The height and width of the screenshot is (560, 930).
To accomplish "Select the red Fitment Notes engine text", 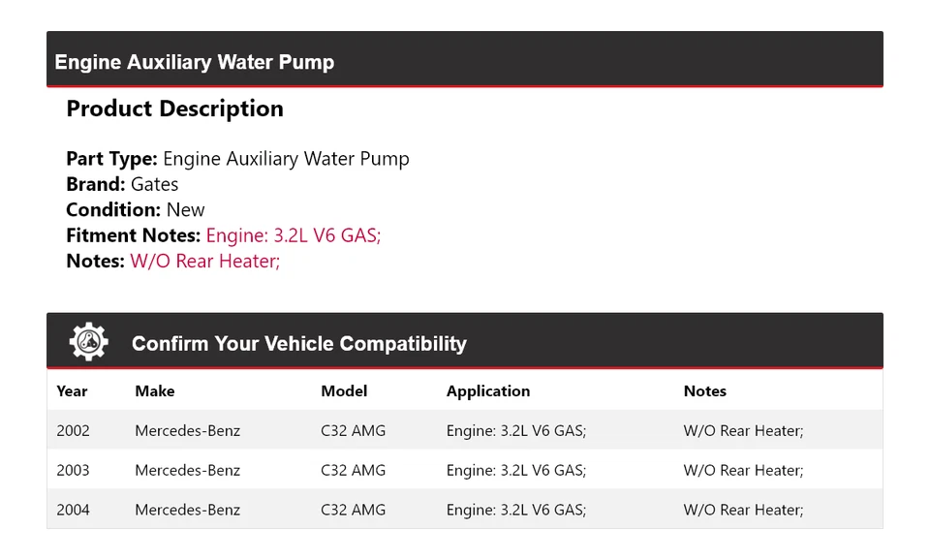I will click(x=294, y=235).
